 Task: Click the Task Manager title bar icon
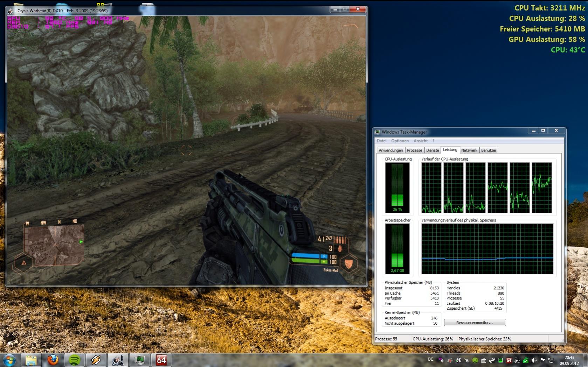coord(378,132)
